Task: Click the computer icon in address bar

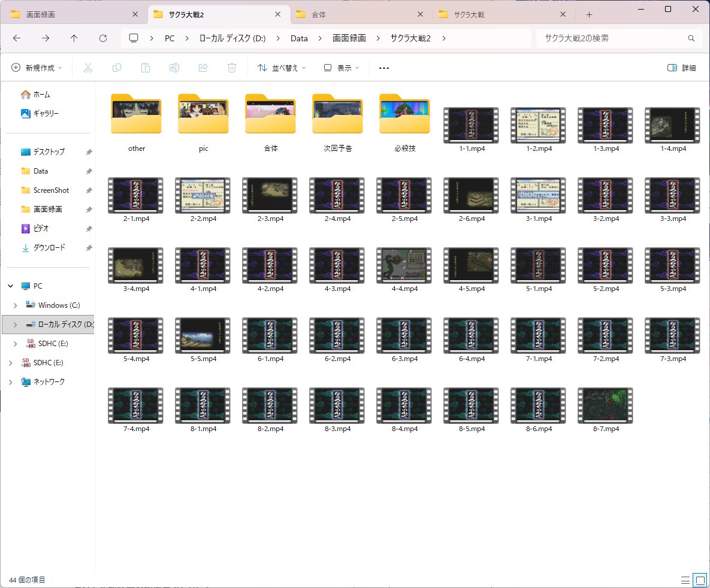Action: point(134,38)
